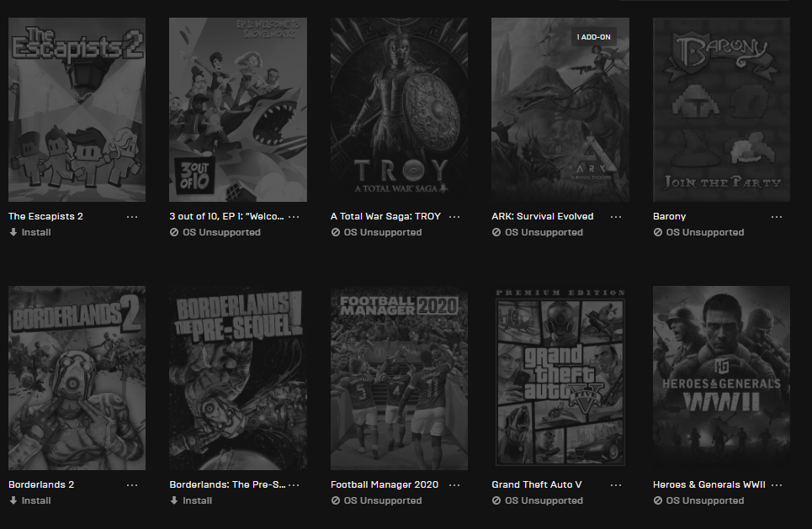Select the Heroes & Generals WWII cover

coord(721,378)
